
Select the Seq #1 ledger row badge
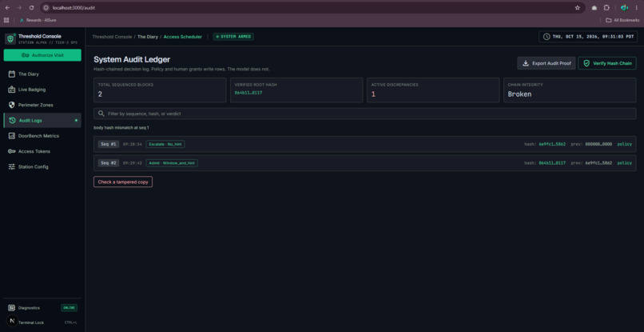[x=109, y=144]
